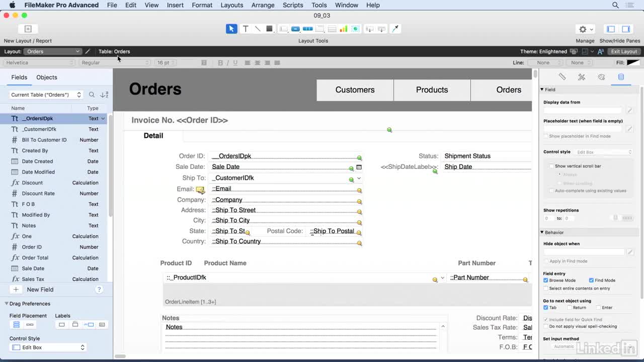Screen dimensions: 644x362
Task: Select the Field/Control tool
Action: 284,29
